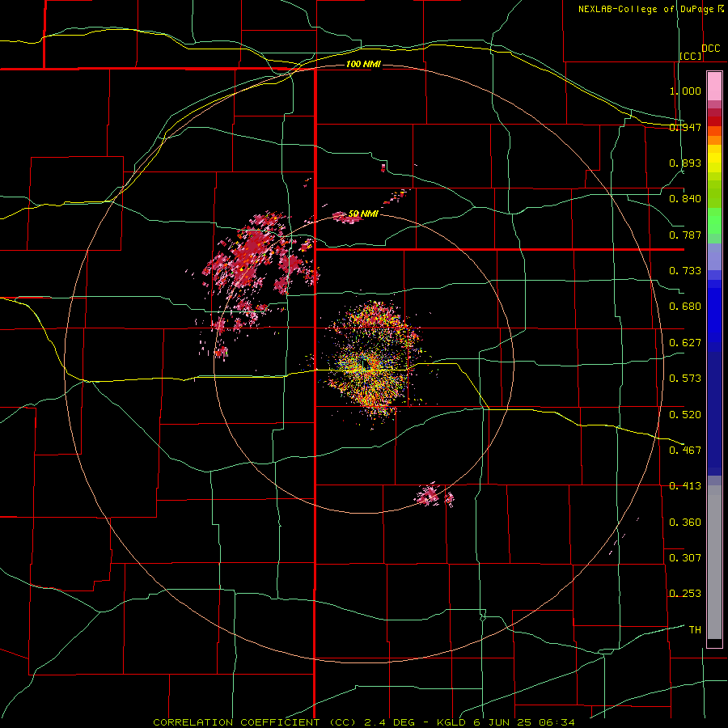Click the 0.253 color scale value
This screenshot has width=728, height=728.
point(685,594)
